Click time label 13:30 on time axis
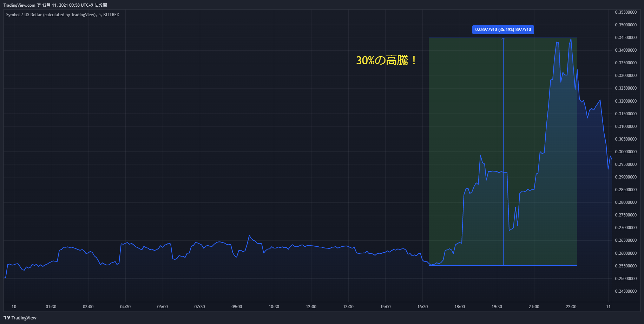 [x=348, y=307]
